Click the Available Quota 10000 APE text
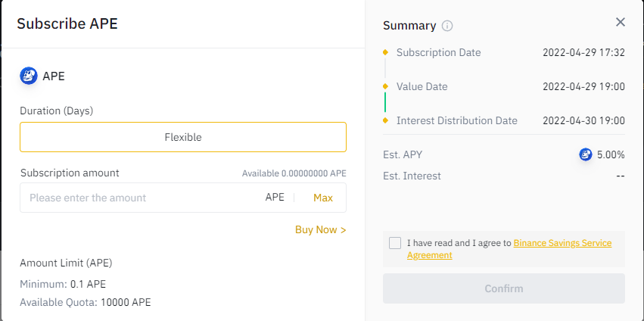The width and height of the screenshot is (644, 321). pyautogui.click(x=86, y=303)
